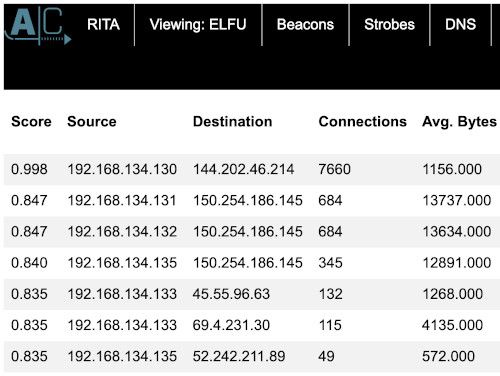
Task: Select destination 45.55.96.63
Action: (231, 294)
